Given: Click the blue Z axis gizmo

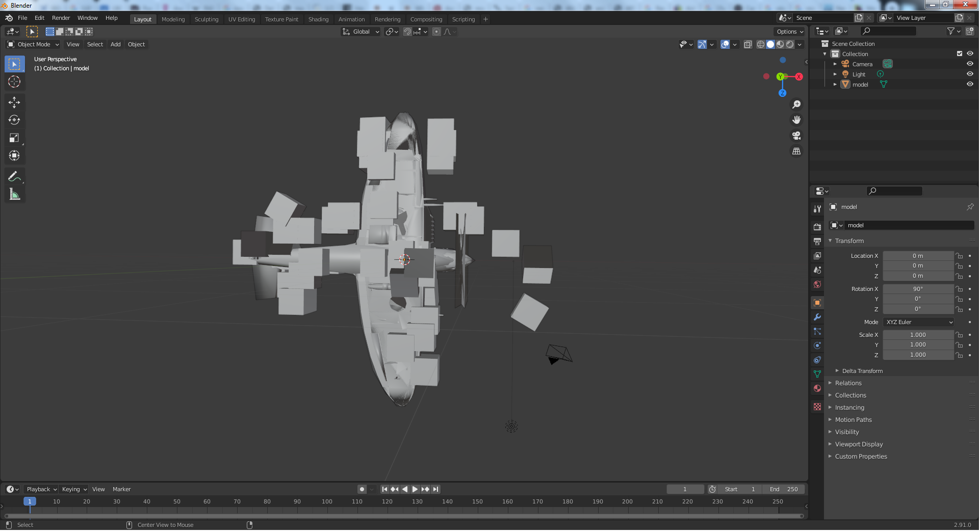Looking at the screenshot, I should tap(783, 93).
